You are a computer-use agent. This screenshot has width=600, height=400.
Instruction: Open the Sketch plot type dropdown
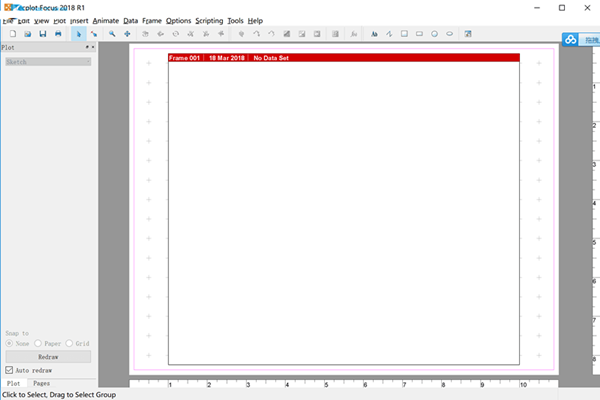pyautogui.click(x=48, y=62)
